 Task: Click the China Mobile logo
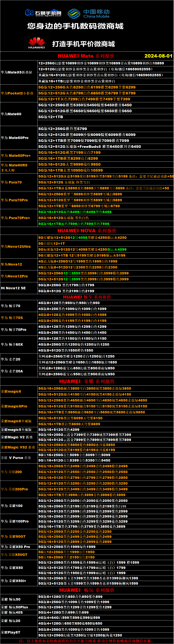coord(89,13)
